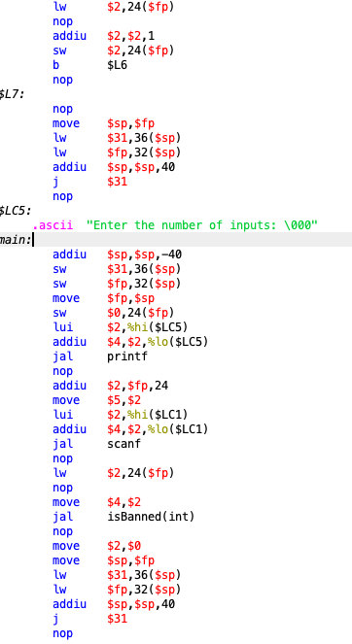Click the printf call target
Viewport: 352px width, 644px height.
[x=127, y=356]
